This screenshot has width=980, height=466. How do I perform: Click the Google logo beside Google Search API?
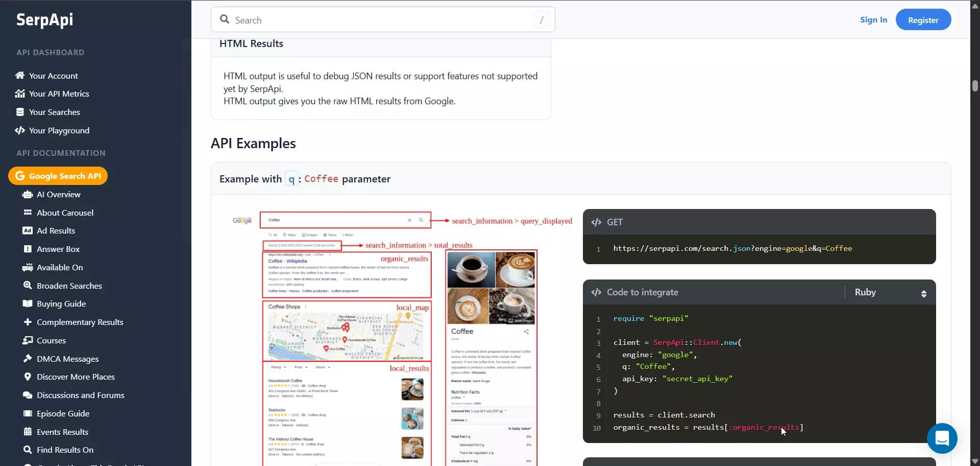[x=20, y=176]
